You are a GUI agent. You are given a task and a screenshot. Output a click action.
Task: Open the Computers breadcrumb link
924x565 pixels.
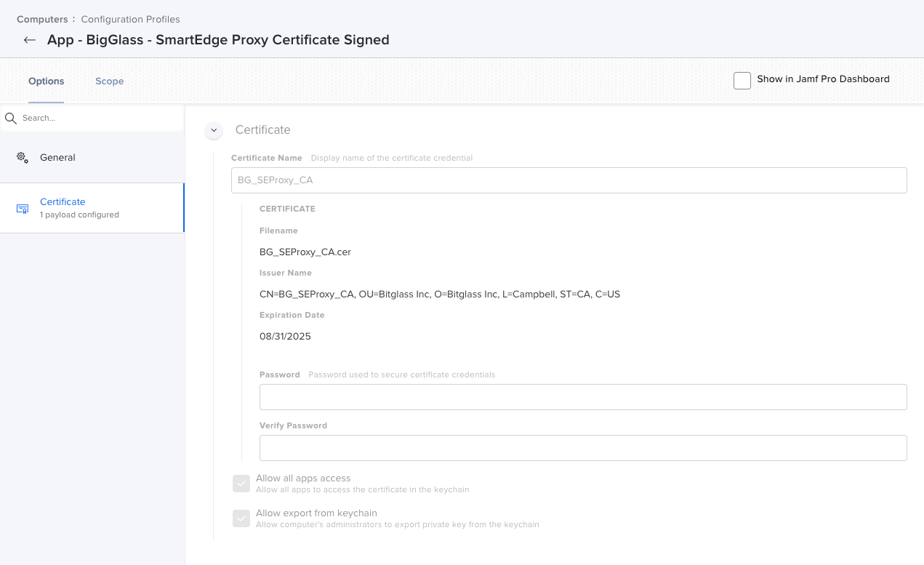[42, 19]
